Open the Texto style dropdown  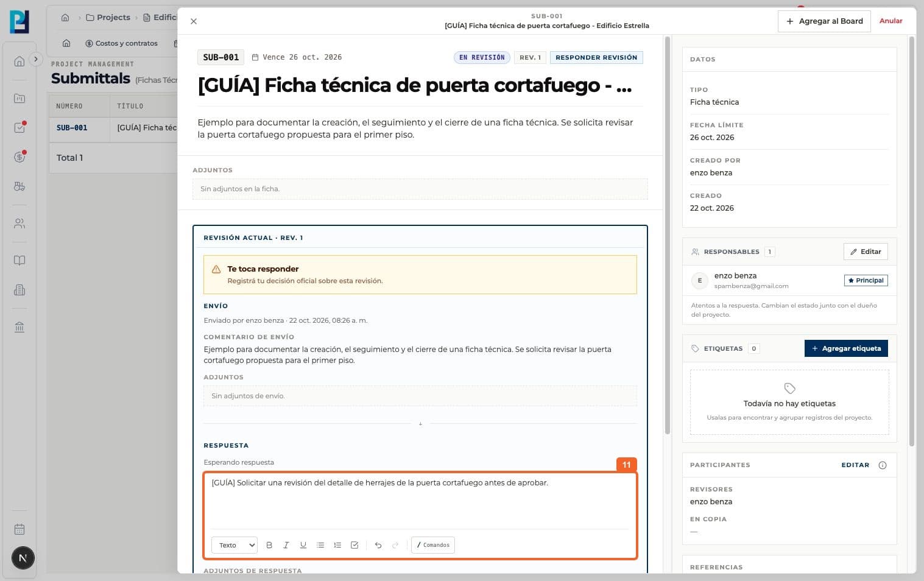tap(235, 545)
